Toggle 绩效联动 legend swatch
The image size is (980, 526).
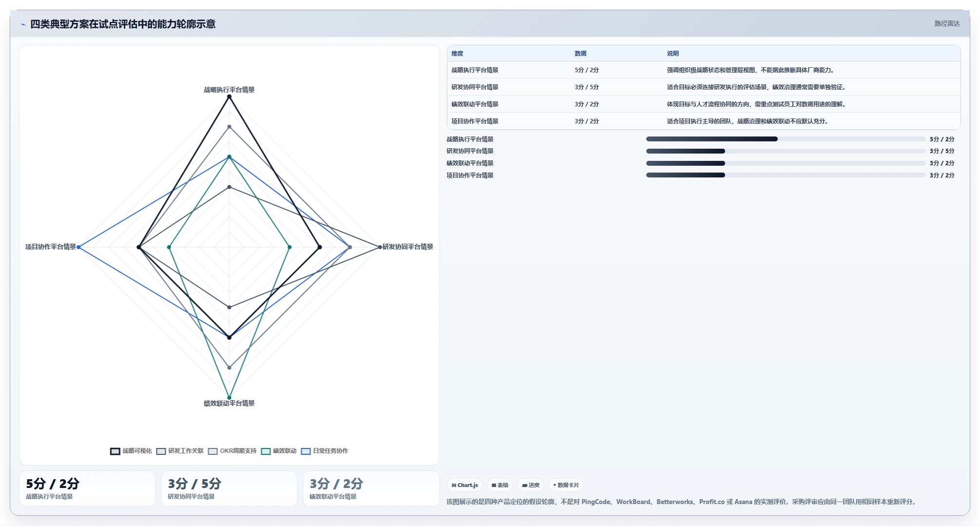tap(266, 451)
